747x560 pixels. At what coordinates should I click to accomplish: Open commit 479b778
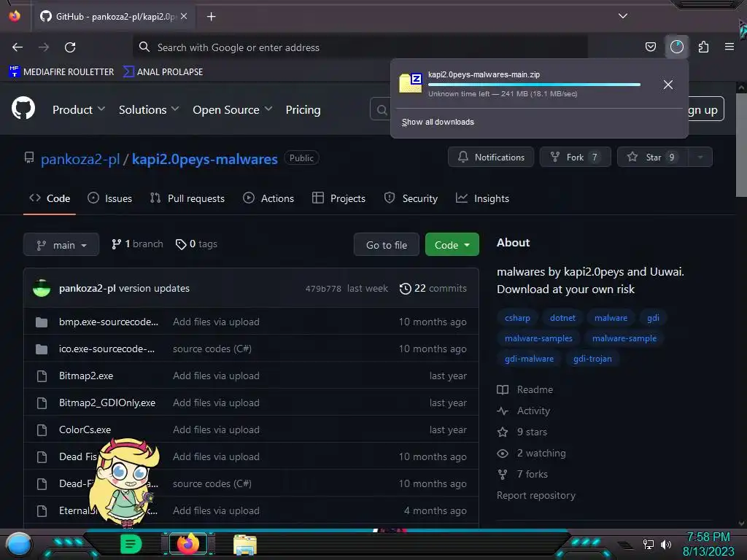point(323,289)
